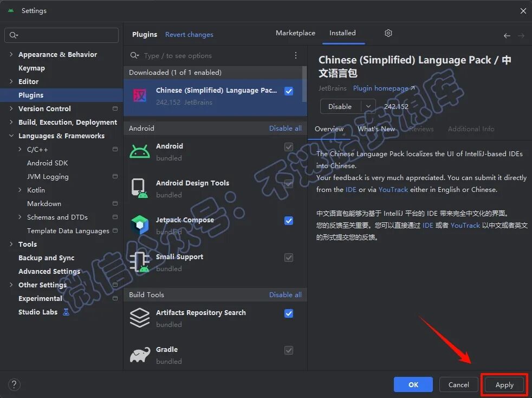The height and width of the screenshot is (398, 532).
Task: Expand the Version Control node
Action: click(11, 108)
